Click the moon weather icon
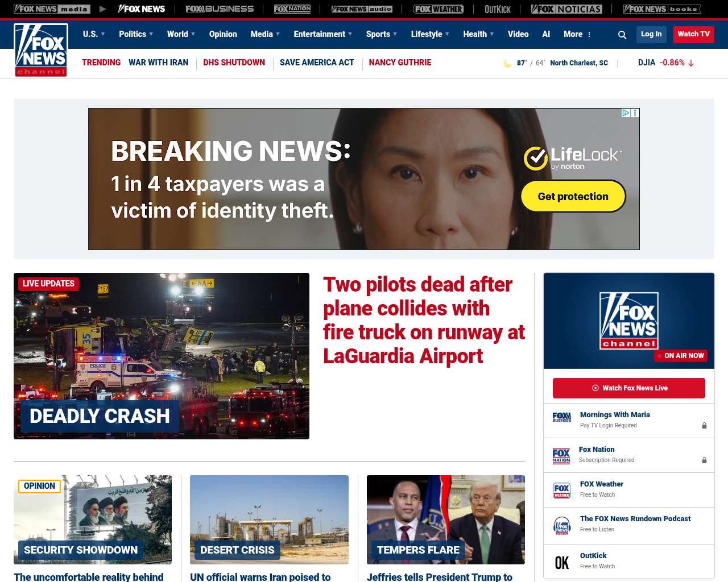This screenshot has width=728, height=582. 507,63
